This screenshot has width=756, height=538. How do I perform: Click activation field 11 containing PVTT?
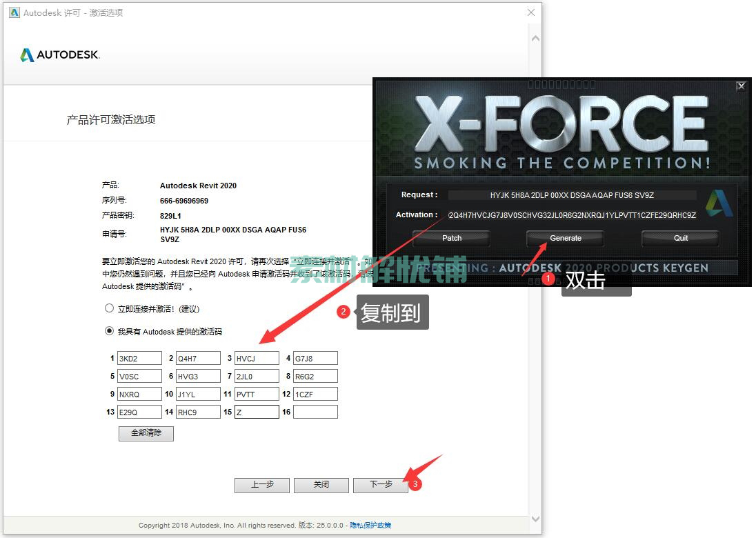pyautogui.click(x=257, y=394)
